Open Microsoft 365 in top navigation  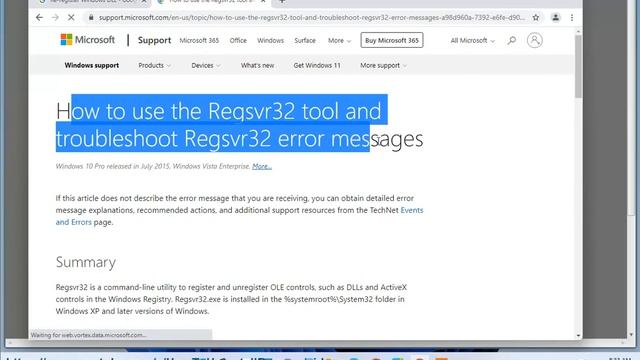[199, 40]
